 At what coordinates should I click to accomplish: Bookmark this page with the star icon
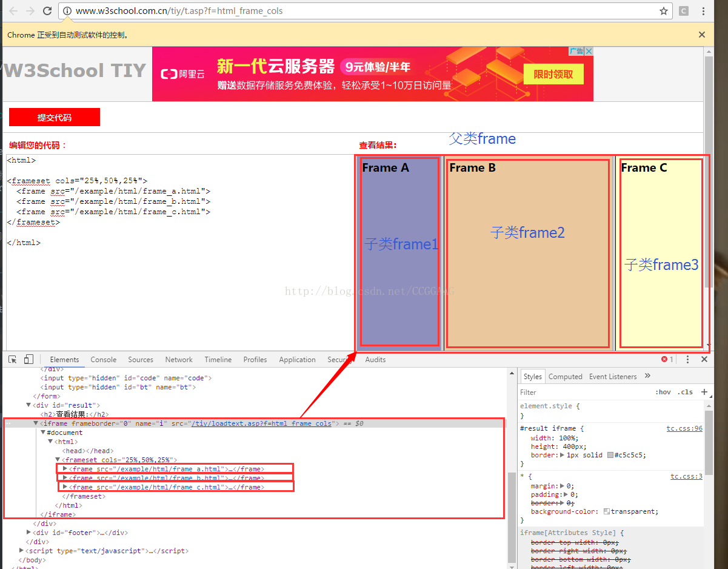click(x=664, y=11)
